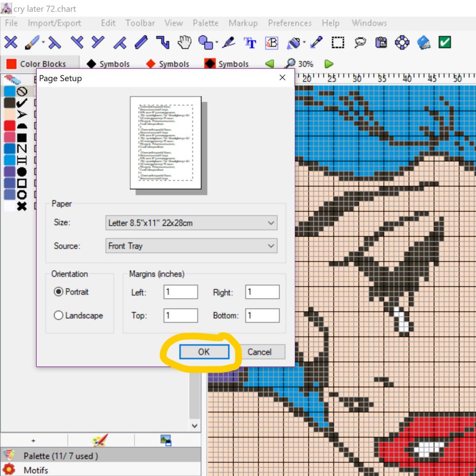The width and height of the screenshot is (476, 476).
Task: Open the lifebuoy help icon
Action: [x=402, y=42]
